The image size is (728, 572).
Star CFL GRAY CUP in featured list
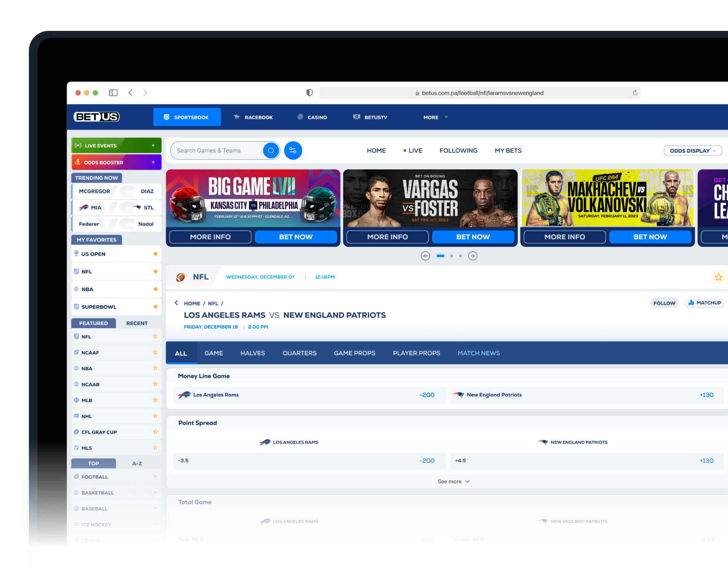tap(155, 432)
